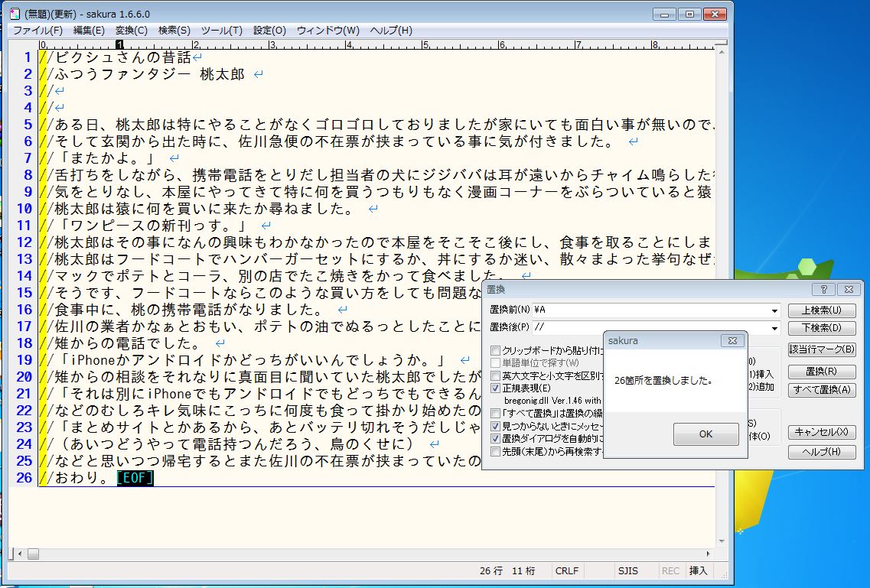Click the right arrow of horizontal scrollbar
Screen dimensions: 870x588
(709, 554)
